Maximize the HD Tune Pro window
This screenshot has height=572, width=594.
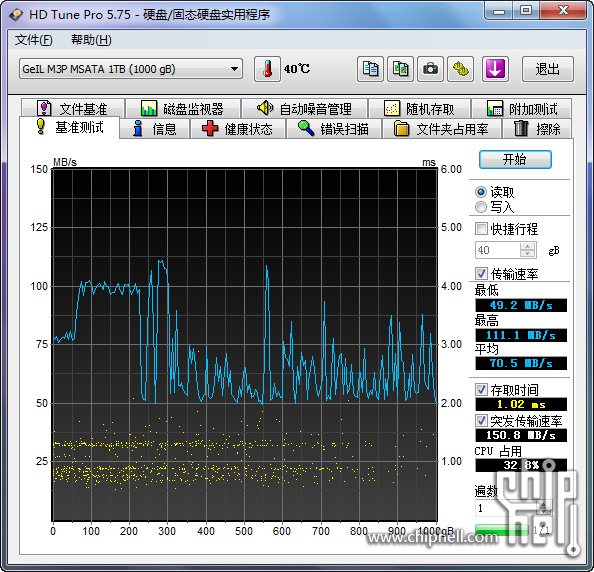coord(526,11)
